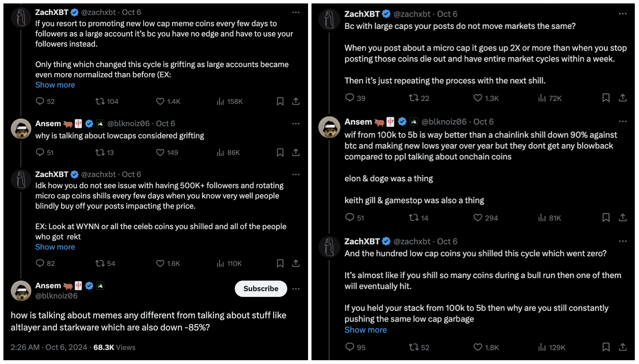Expand Show more under low cap garbage post
The height and width of the screenshot is (364, 639).
366,330
